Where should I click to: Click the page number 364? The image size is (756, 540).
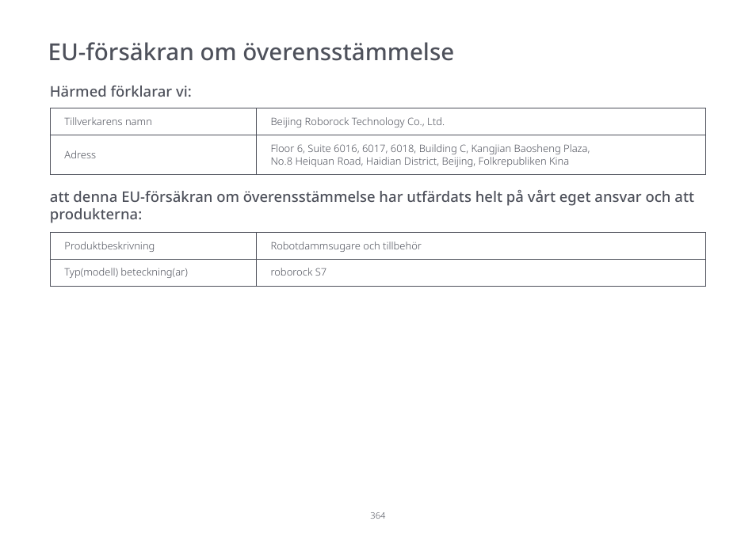pyautogui.click(x=377, y=515)
